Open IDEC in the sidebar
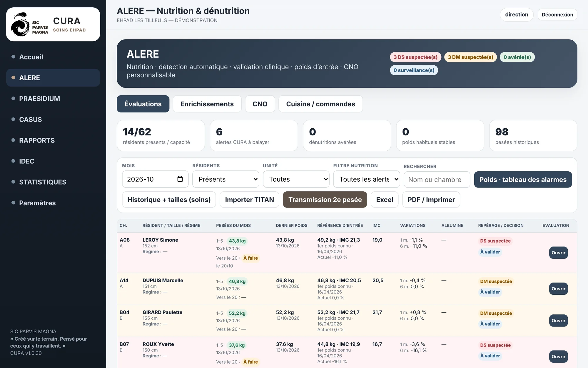Viewport: 588px width, 368px height. coord(53,161)
